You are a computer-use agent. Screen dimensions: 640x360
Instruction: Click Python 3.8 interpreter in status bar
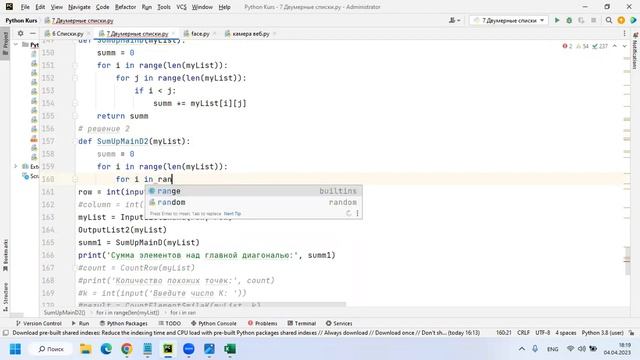602,333
